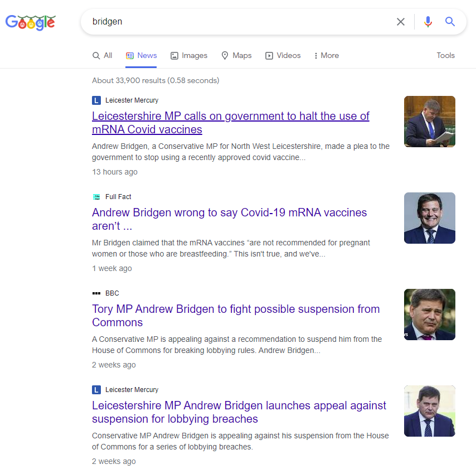Clear the search box with X icon
Image resolution: width=476 pixels, height=469 pixels.
click(400, 22)
